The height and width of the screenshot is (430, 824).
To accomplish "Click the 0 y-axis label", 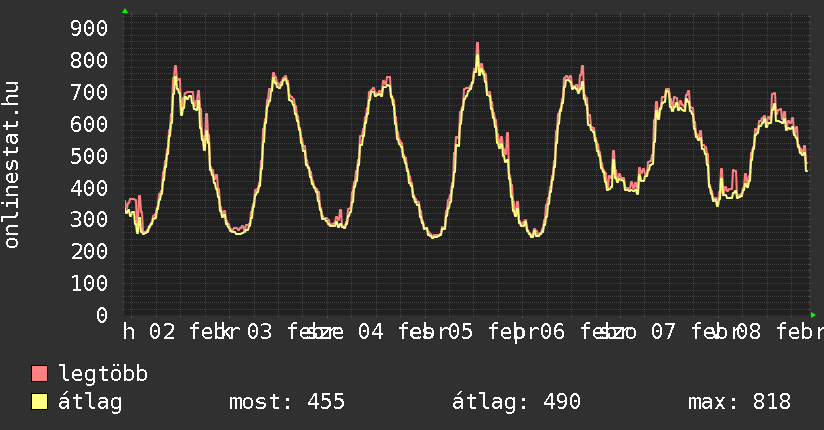I will (x=101, y=315).
